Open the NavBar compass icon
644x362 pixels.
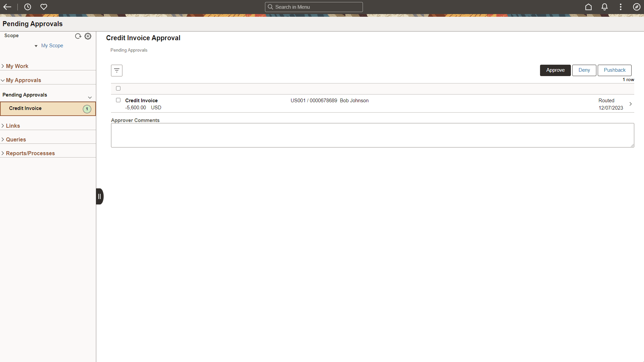(x=637, y=7)
